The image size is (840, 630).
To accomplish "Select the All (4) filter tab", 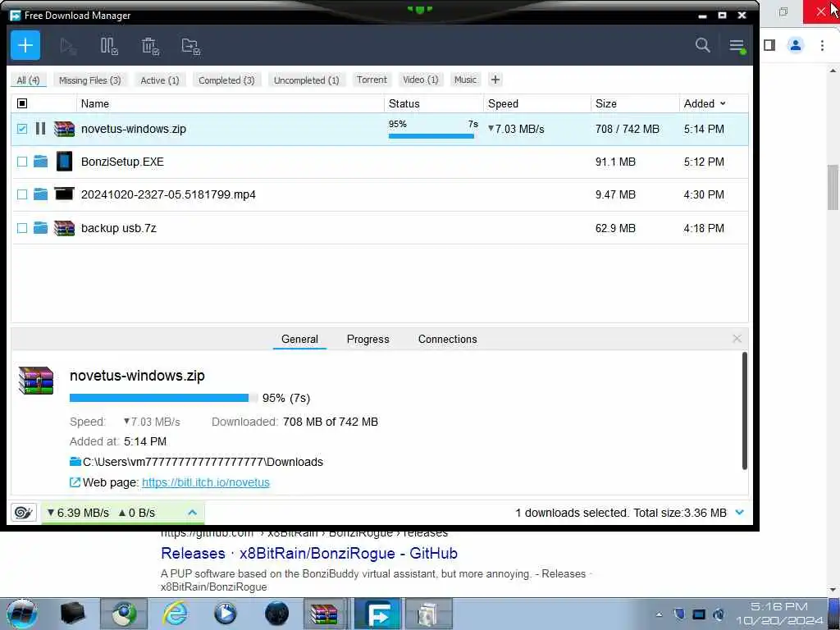I will [x=29, y=80].
